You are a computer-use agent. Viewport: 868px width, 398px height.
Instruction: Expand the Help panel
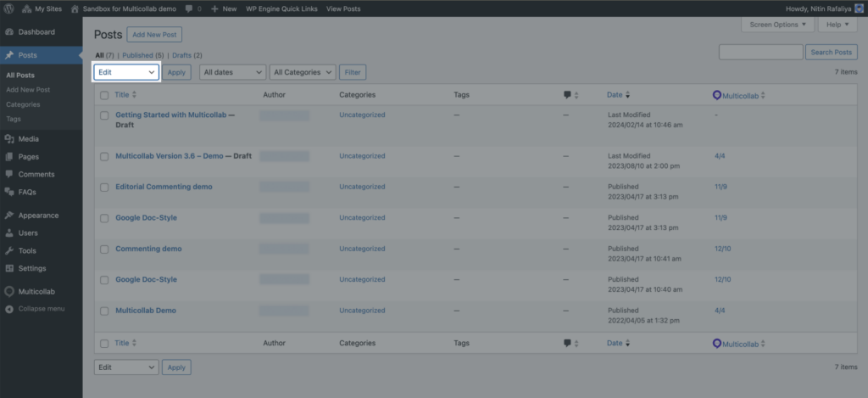(837, 25)
